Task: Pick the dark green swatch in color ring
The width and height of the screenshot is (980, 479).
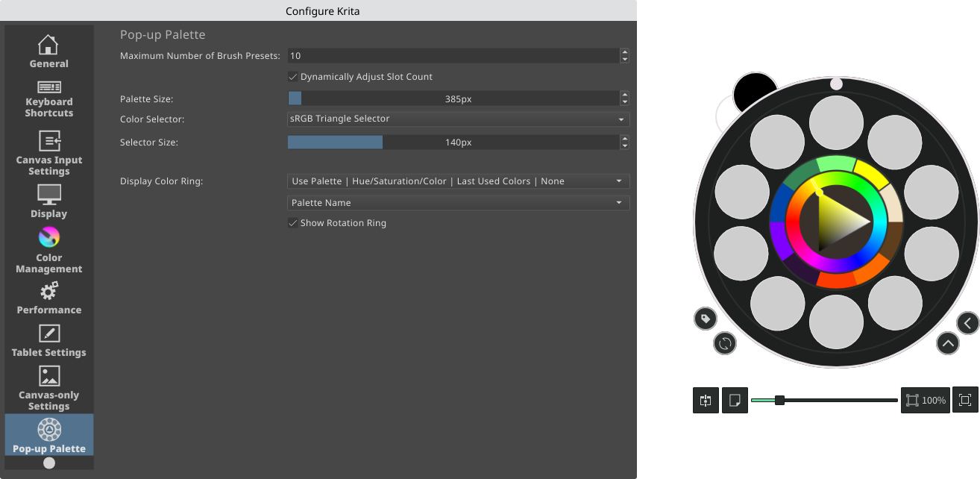Action: [x=801, y=174]
